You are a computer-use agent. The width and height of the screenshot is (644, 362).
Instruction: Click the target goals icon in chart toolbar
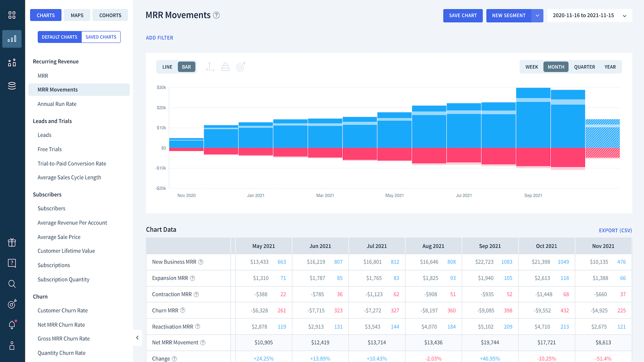[x=241, y=67]
